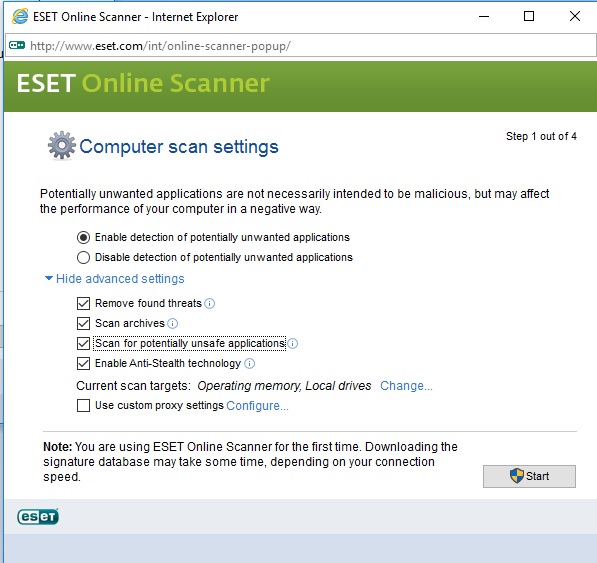This screenshot has height=563, width=597.
Task: Select Enable detection of potentially unwanted applications
Action: click(83, 238)
